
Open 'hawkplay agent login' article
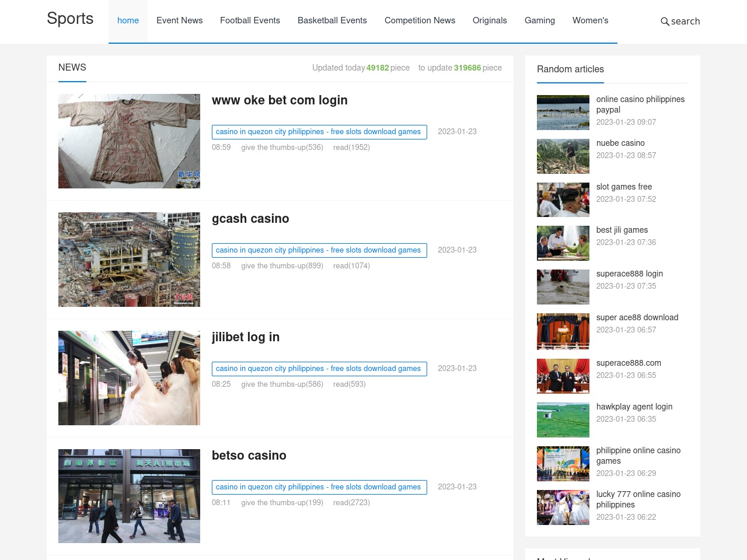634,407
